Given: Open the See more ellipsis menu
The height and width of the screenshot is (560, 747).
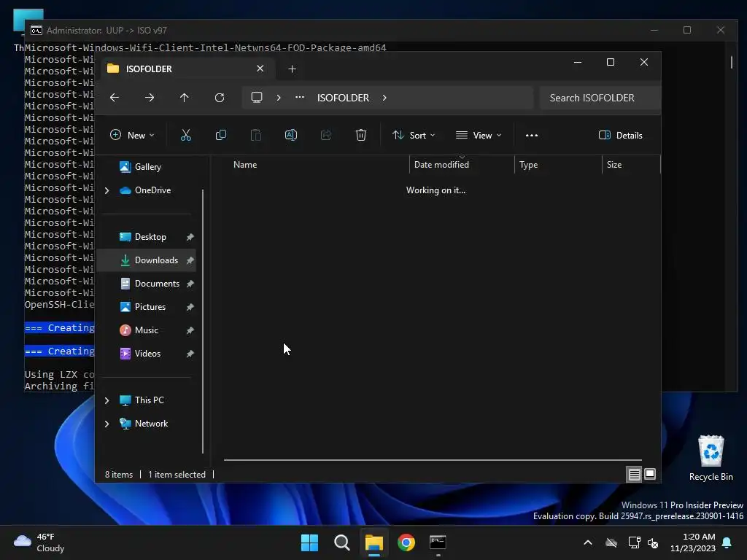Looking at the screenshot, I should [x=532, y=135].
